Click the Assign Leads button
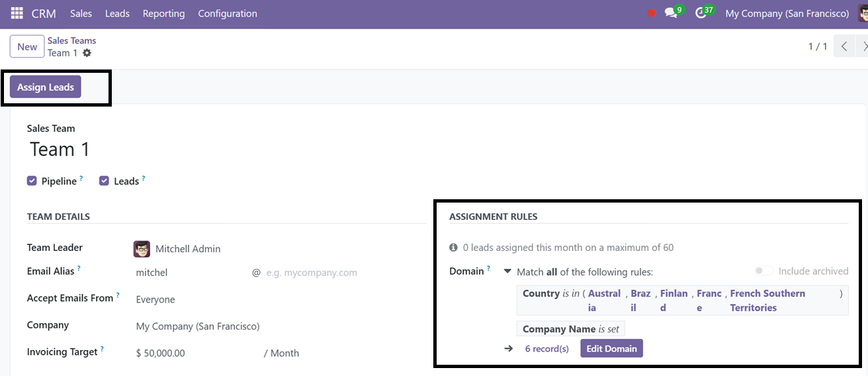The width and height of the screenshot is (868, 376). click(46, 87)
